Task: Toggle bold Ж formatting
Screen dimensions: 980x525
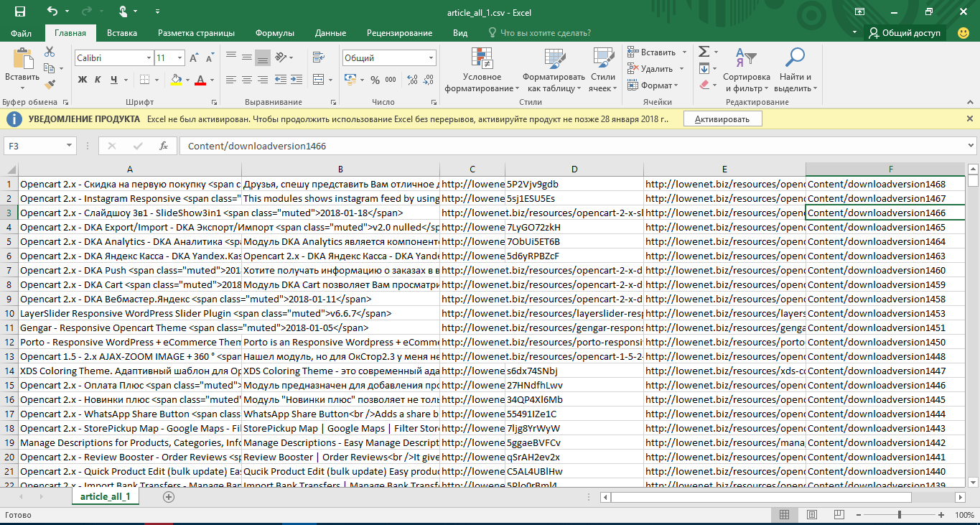Action: point(83,79)
